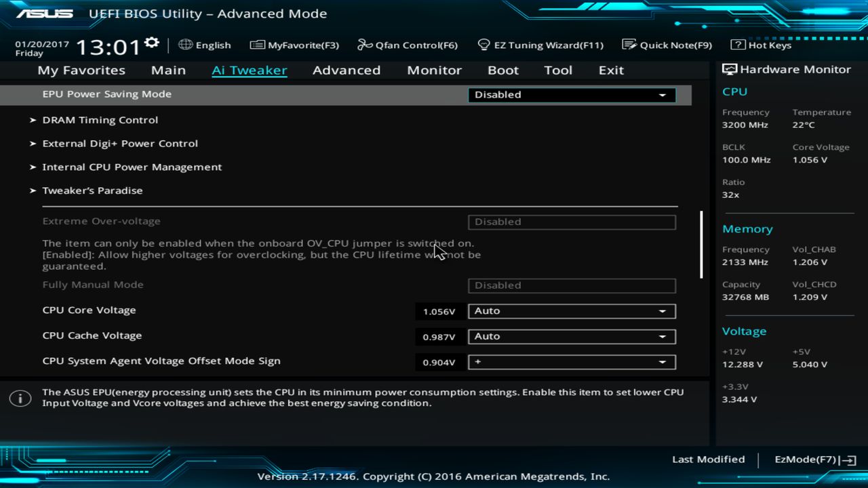The image size is (868, 488).
Task: Click the info icon beside the EPU description
Action: click(20, 399)
